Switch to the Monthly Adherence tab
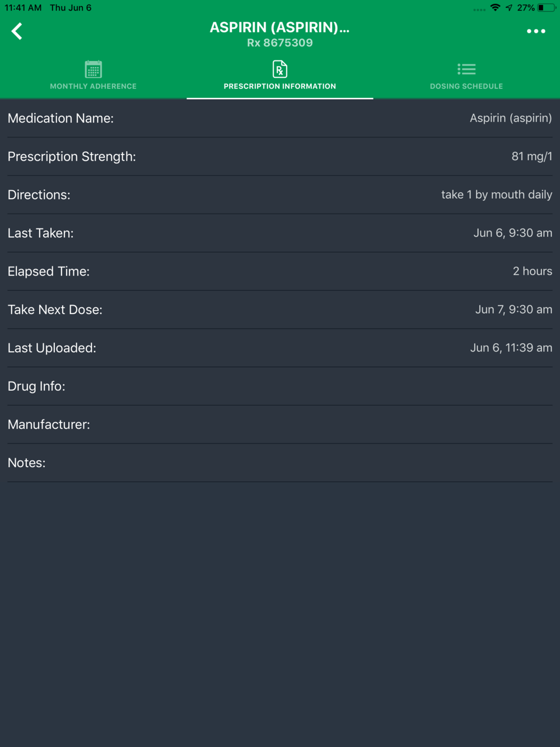 pyautogui.click(x=93, y=75)
